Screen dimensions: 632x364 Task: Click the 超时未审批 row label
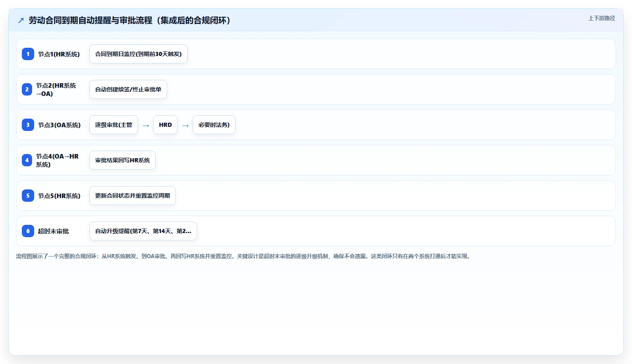click(54, 231)
